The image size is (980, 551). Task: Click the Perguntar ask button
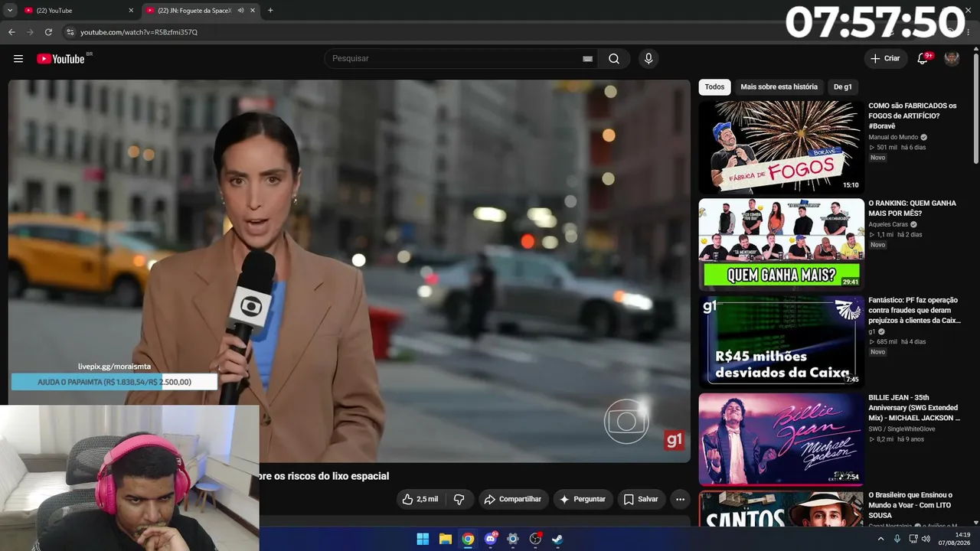pos(582,499)
